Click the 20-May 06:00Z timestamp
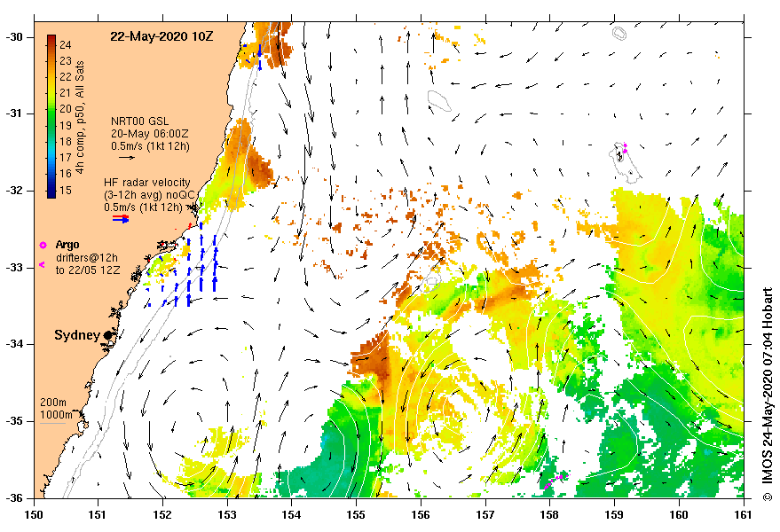780x532 pixels. [x=149, y=134]
